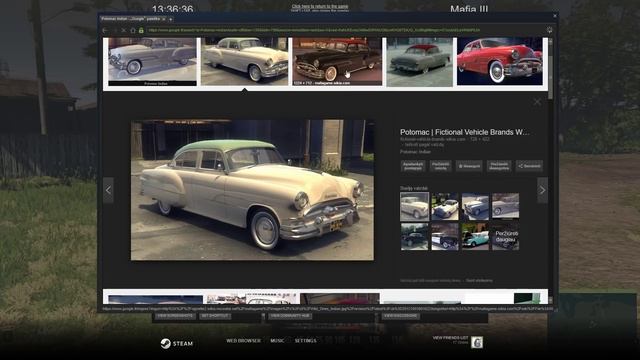Click the share button in preview panel

[529, 166]
